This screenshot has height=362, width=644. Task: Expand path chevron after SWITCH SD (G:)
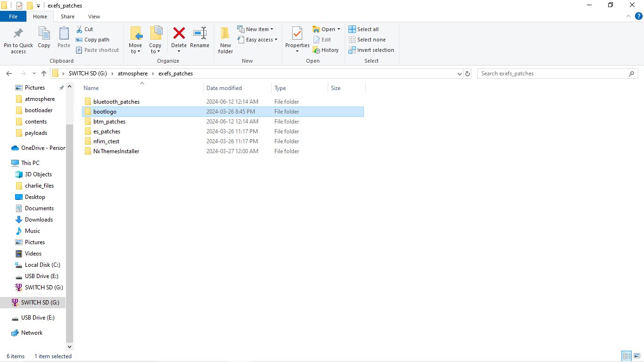point(113,74)
